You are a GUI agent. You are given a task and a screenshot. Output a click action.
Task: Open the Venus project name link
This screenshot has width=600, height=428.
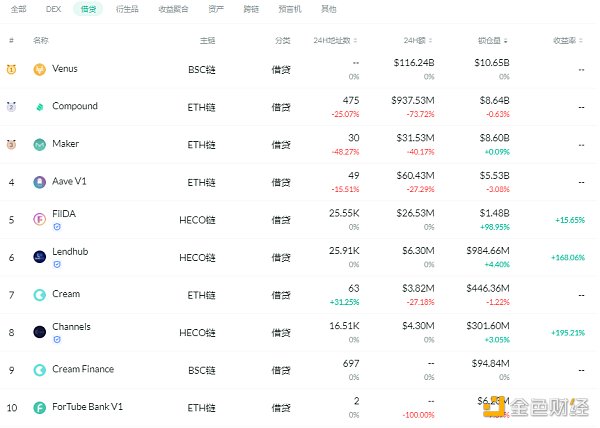[65, 69]
